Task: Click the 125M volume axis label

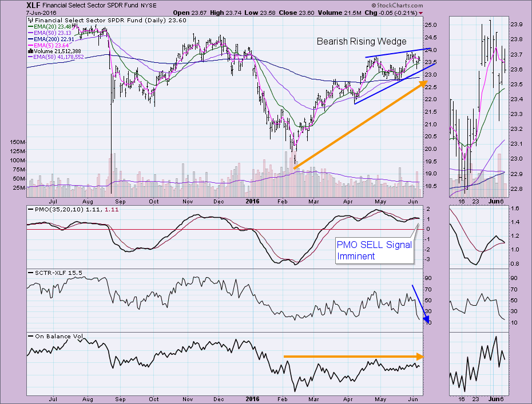Action: point(18,151)
